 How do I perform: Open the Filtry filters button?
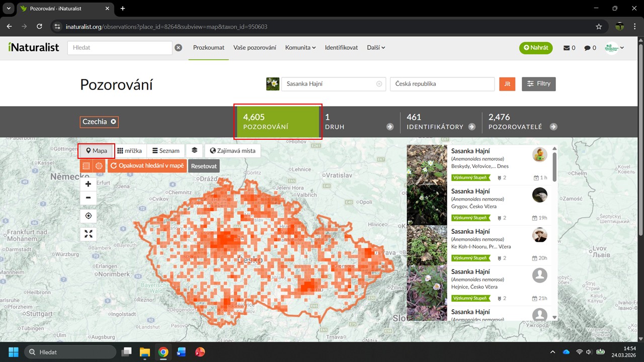(538, 84)
